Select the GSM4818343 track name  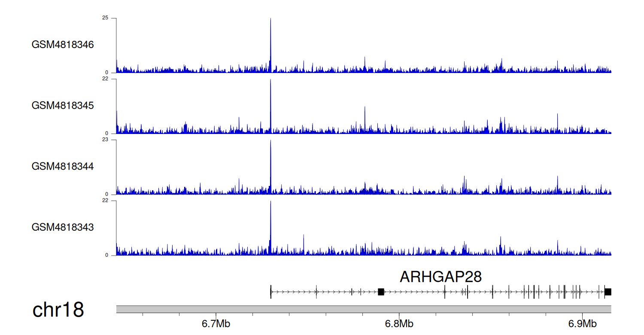click(63, 227)
